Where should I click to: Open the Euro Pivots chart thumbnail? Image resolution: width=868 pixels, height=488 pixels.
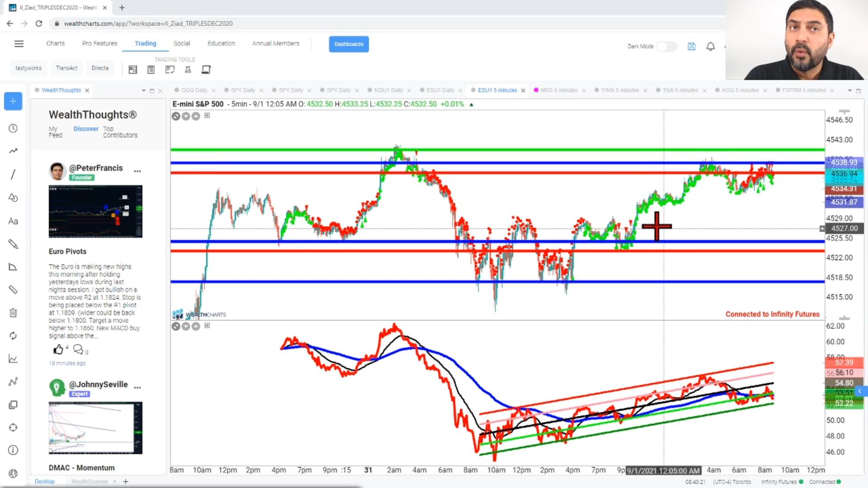[95, 211]
